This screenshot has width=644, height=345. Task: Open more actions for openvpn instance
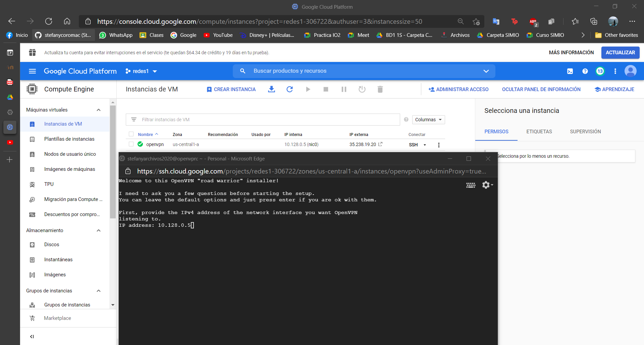[439, 145]
